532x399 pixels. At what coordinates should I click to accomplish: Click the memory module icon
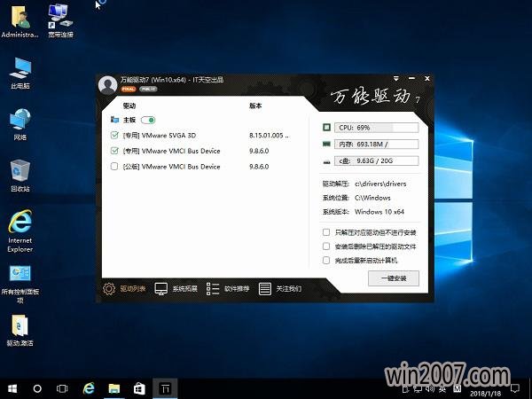(x=326, y=145)
